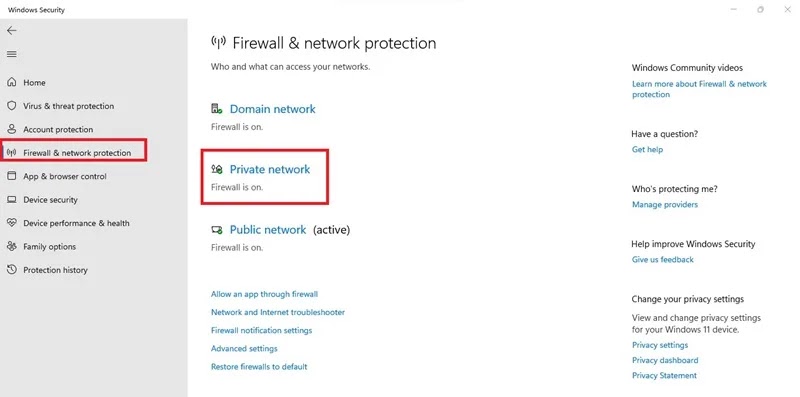Open Privacy dashboard link
Screen dimensions: 800x397
coord(665,360)
